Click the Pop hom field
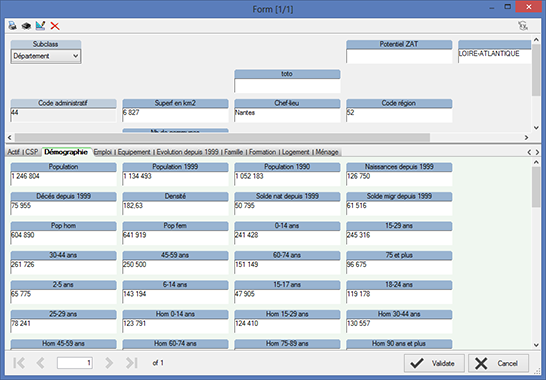This screenshot has height=380, width=546. (63, 238)
